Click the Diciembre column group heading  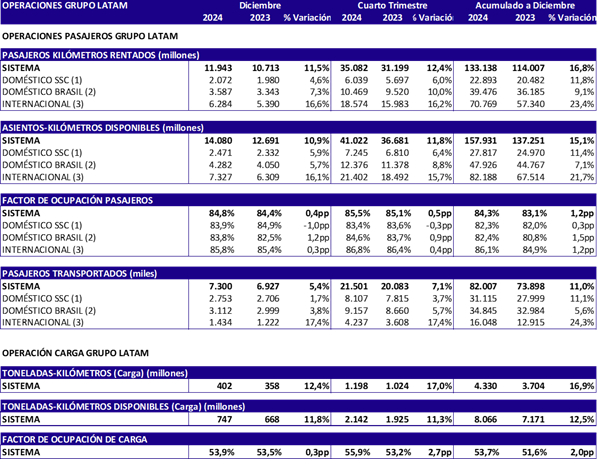[x=260, y=5]
